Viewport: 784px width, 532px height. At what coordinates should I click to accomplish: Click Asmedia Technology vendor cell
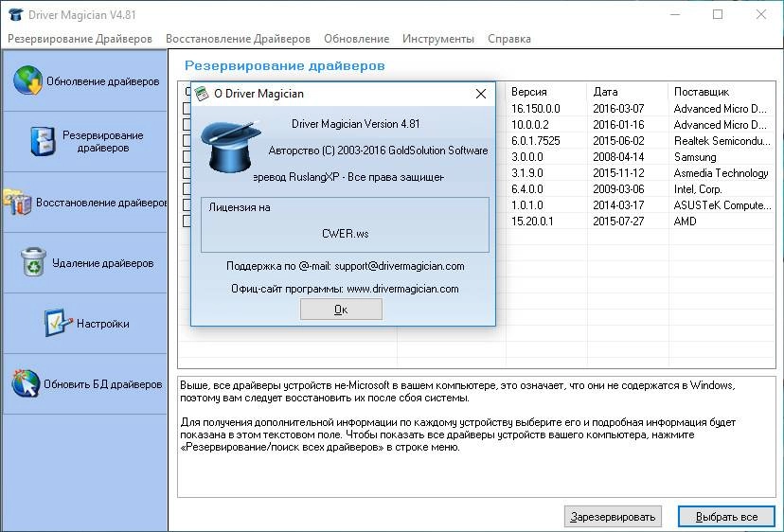click(721, 173)
